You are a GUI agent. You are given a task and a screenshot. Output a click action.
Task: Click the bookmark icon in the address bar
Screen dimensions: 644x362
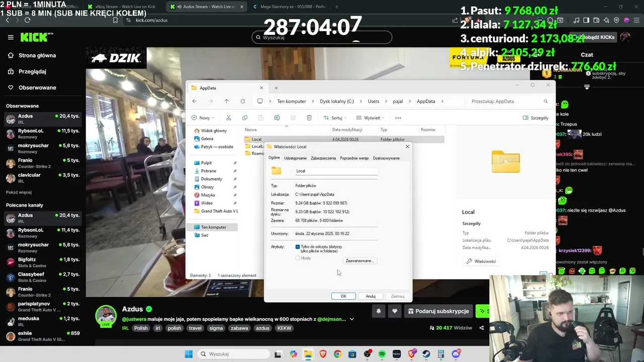pos(115,20)
